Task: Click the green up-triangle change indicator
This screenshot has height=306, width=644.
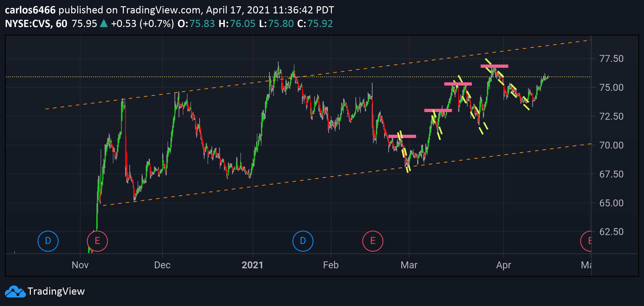Action: click(x=104, y=24)
